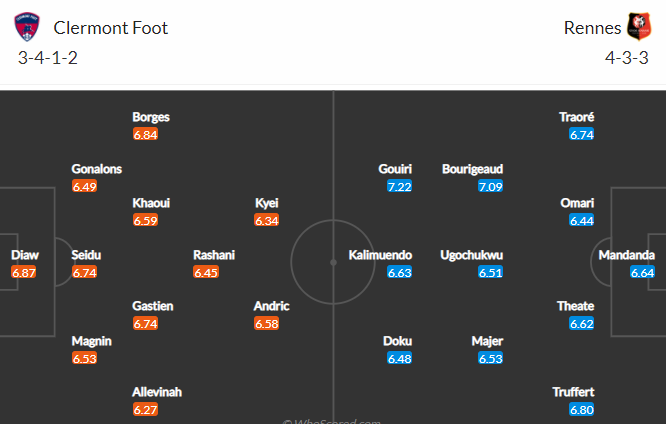Select Mandanda's 6.64 rating badge
This screenshot has height=424, width=666.
642,272
